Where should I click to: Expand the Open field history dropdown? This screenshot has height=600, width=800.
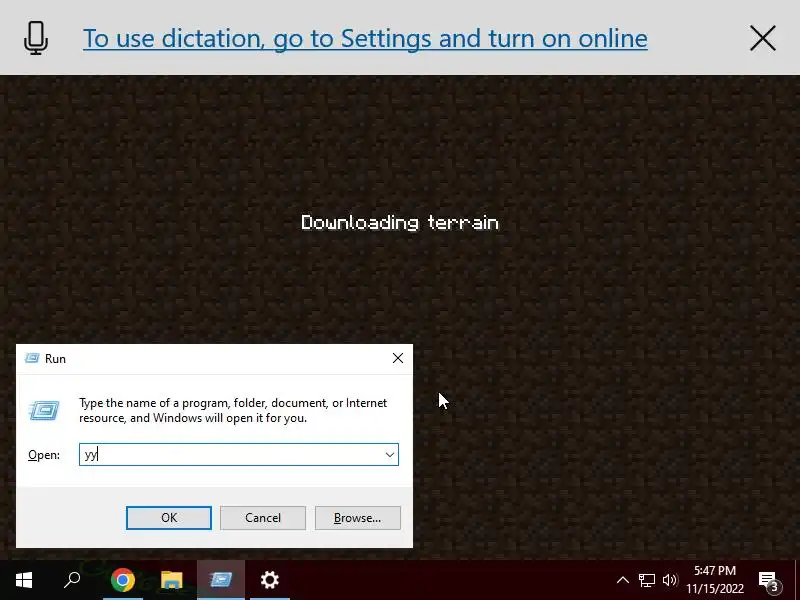point(390,455)
